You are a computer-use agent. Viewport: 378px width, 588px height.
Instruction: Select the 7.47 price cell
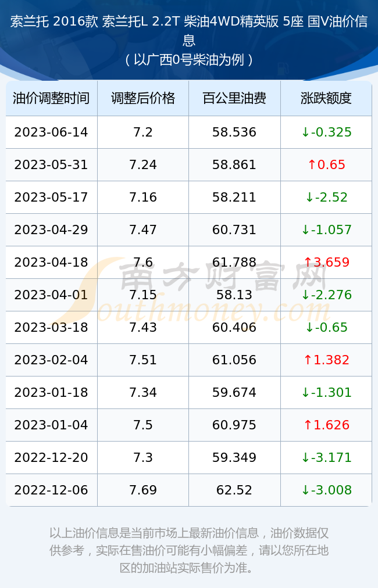click(143, 230)
